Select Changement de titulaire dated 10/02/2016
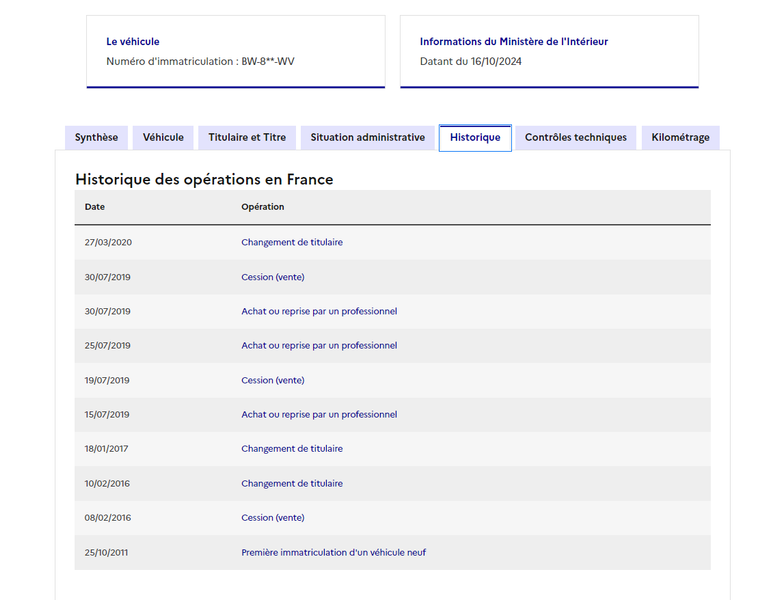The width and height of the screenshot is (769, 600). (x=292, y=484)
